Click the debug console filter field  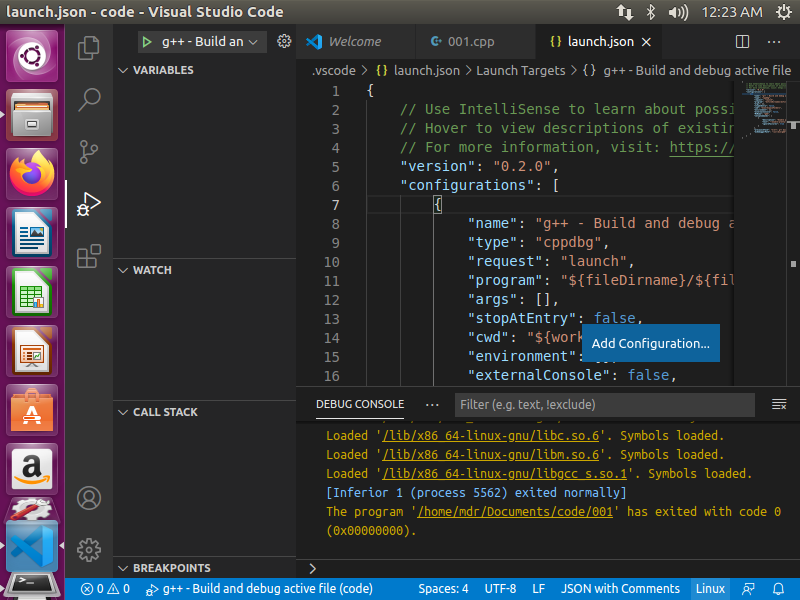click(x=604, y=405)
